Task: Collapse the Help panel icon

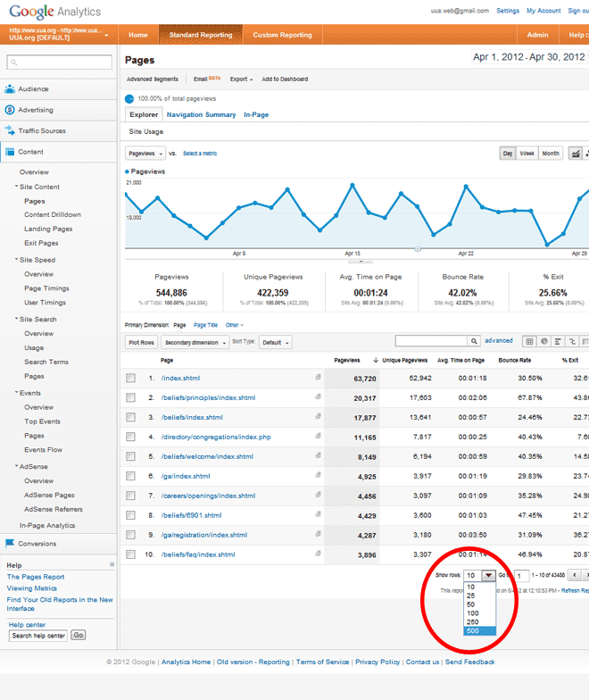Action: point(112,564)
